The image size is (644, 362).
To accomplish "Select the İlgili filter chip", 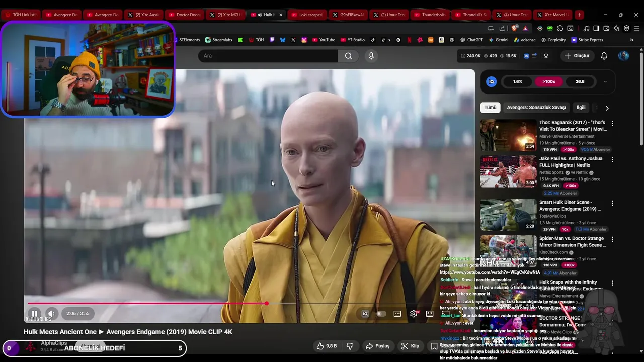I will [581, 107].
